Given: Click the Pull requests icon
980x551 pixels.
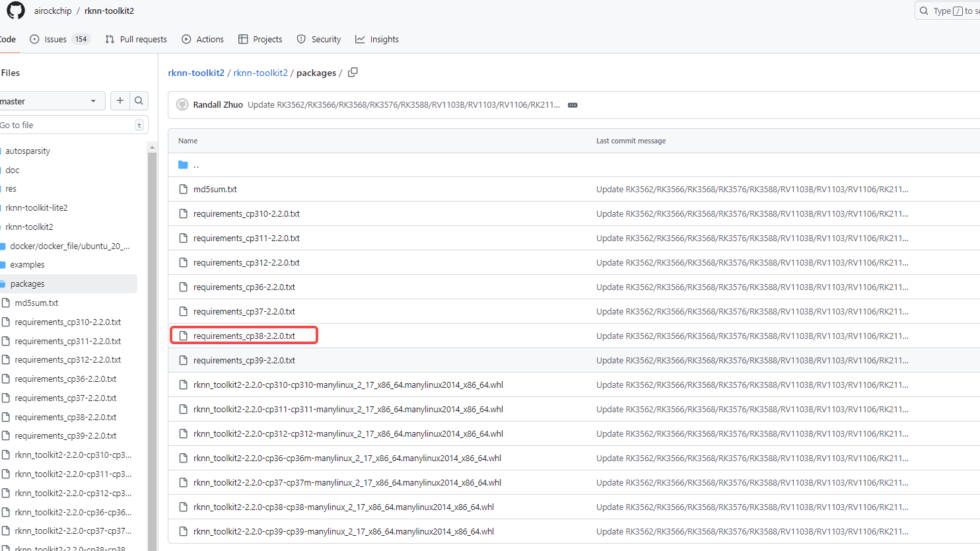Looking at the screenshot, I should [110, 39].
